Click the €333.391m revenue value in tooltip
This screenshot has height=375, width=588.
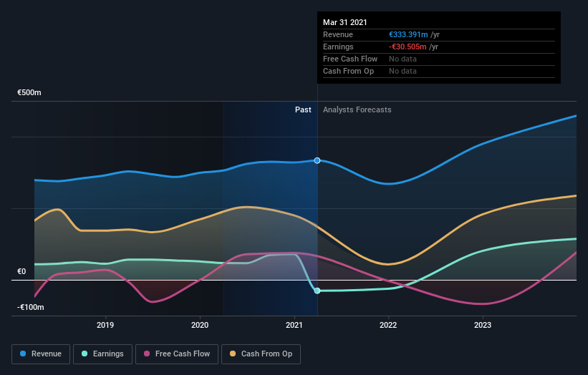408,34
